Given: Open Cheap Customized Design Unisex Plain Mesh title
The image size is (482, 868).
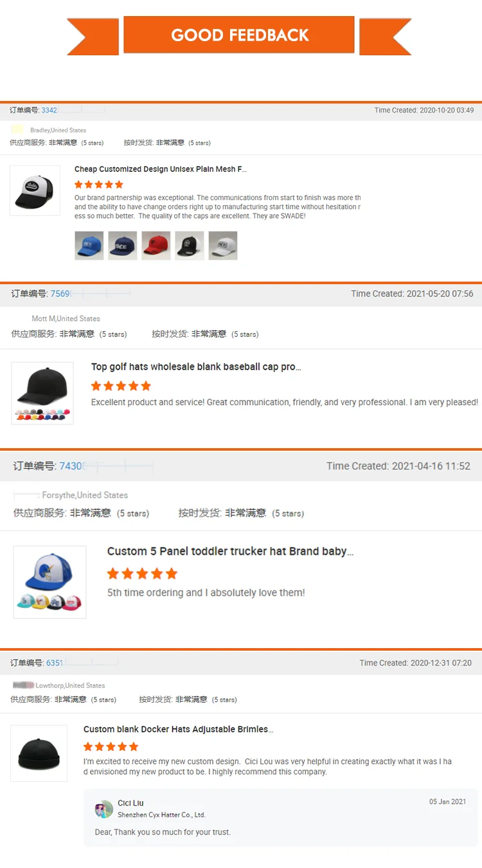Looking at the screenshot, I should point(161,169).
